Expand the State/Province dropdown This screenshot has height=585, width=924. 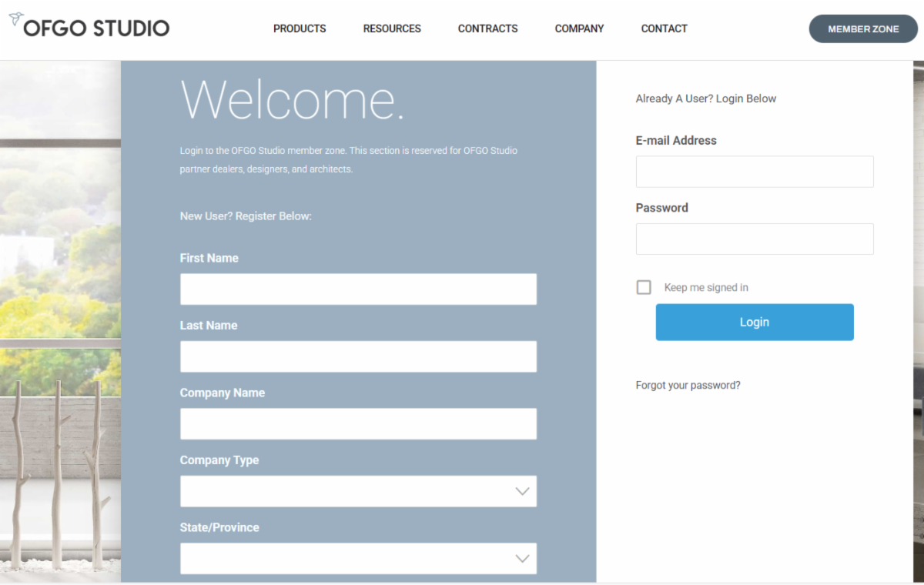358,559
